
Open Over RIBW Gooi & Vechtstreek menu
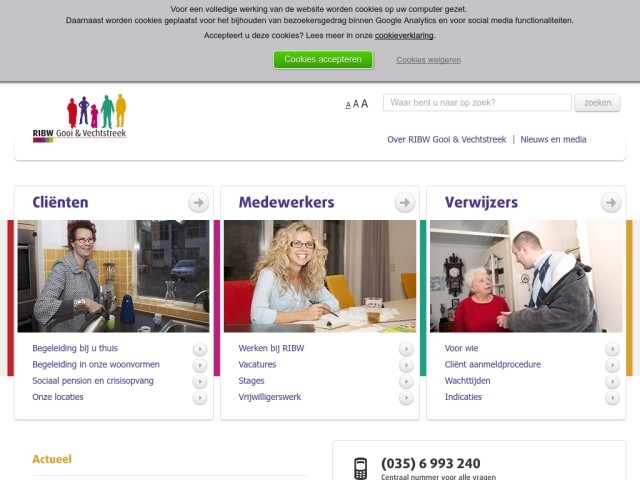pyautogui.click(x=447, y=140)
